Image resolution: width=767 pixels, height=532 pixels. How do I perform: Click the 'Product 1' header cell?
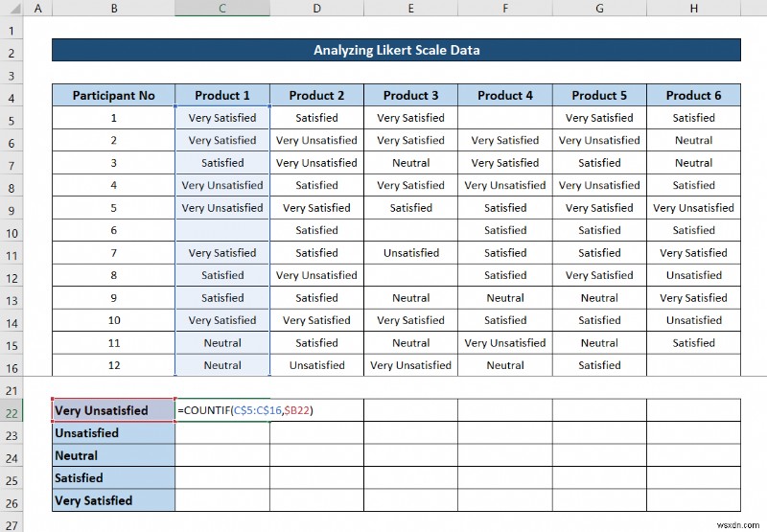coord(222,95)
